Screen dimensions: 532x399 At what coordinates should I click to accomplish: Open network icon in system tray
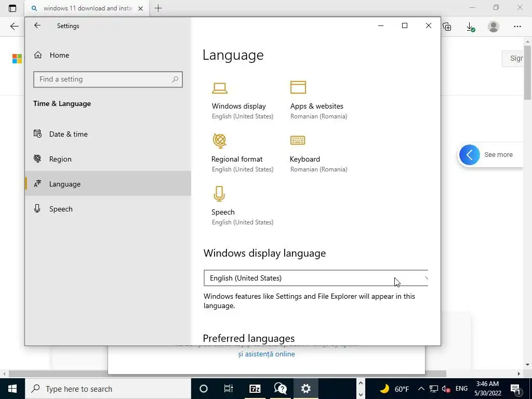click(434, 389)
